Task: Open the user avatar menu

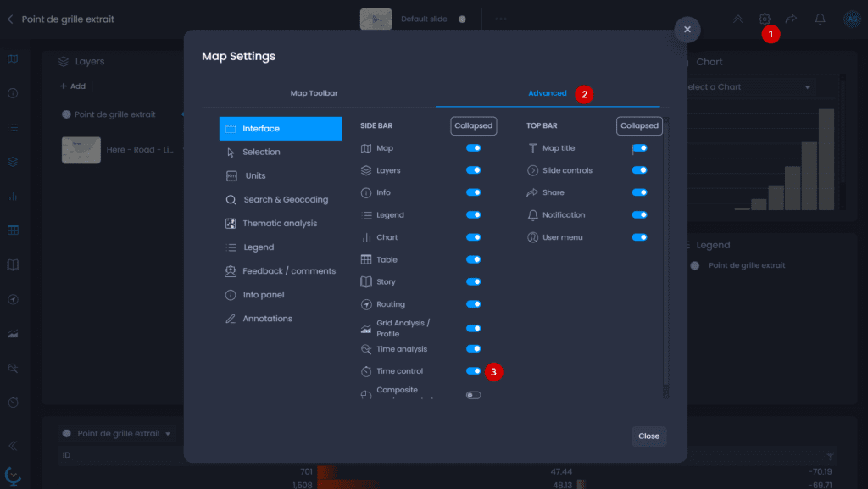Action: [852, 19]
